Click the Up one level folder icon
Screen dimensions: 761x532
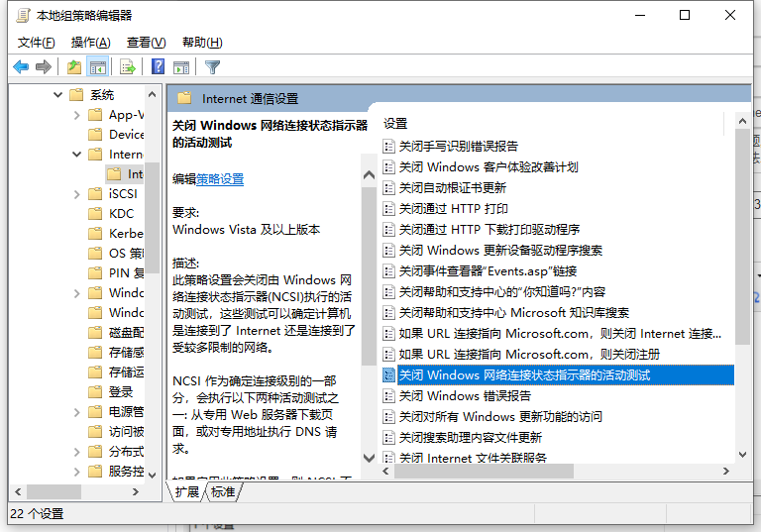[x=73, y=66]
